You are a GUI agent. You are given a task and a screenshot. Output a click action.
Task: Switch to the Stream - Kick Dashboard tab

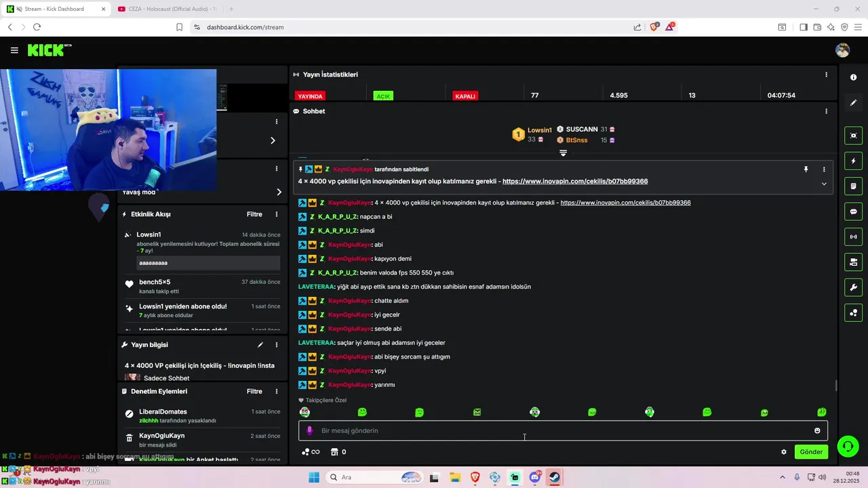(x=55, y=9)
